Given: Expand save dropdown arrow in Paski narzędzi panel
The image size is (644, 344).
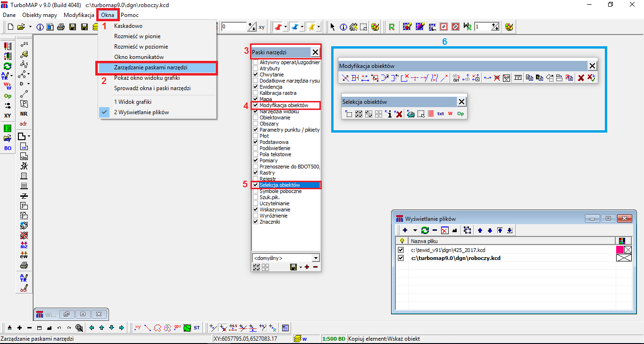Looking at the screenshot, I should pos(301,267).
